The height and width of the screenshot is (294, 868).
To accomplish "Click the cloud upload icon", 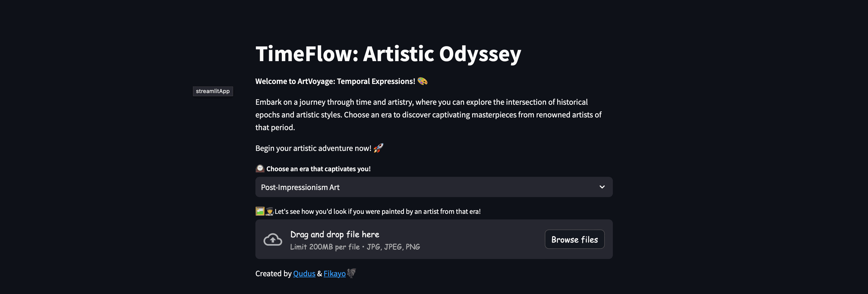I will click(273, 239).
